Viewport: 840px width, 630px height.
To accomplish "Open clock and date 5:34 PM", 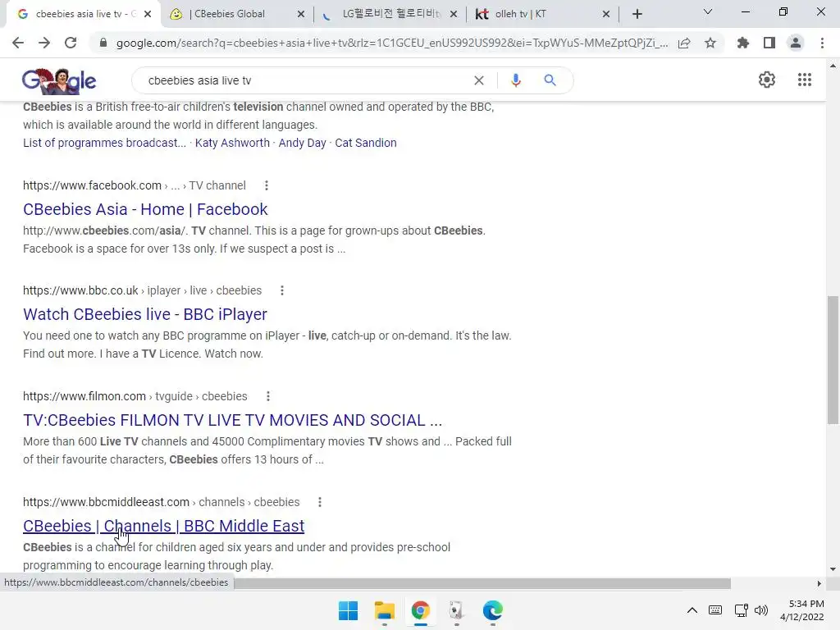I will [x=802, y=610].
